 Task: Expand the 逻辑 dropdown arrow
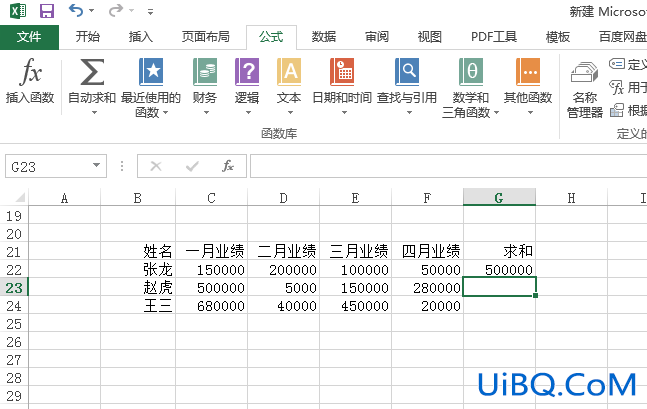[x=248, y=112]
